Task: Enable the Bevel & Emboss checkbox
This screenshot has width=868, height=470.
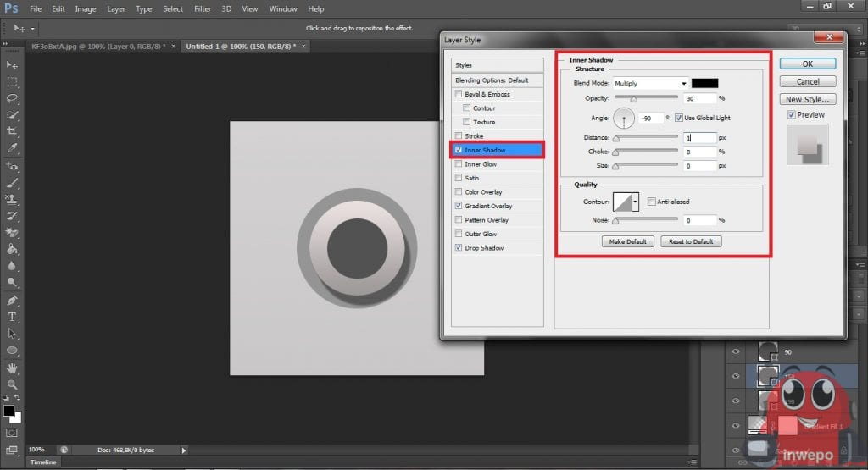Action: 459,94
